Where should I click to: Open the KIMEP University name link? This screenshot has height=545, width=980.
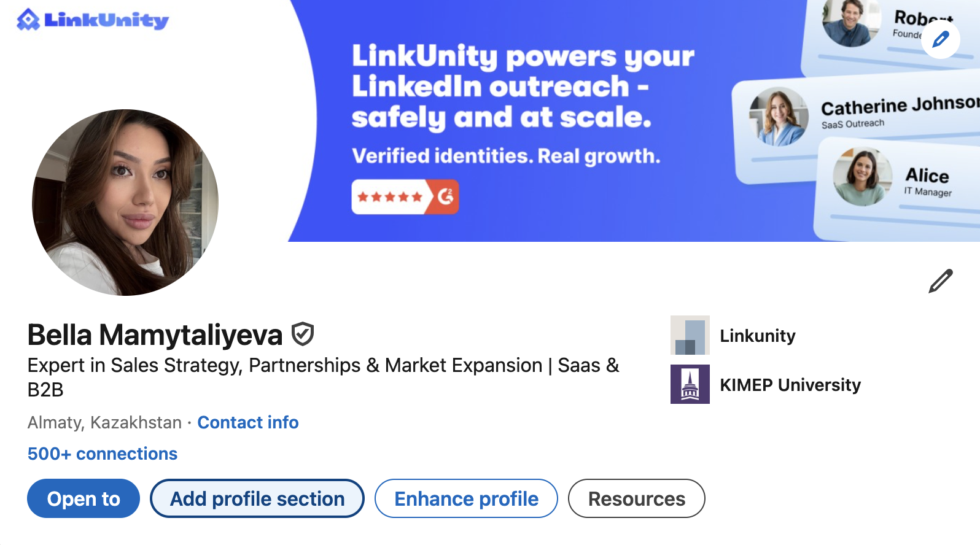point(790,385)
